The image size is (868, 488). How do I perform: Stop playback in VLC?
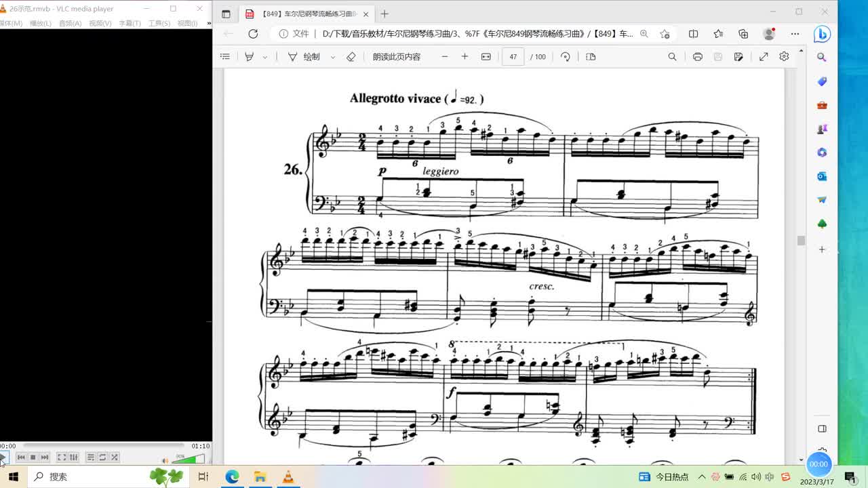[x=33, y=457]
